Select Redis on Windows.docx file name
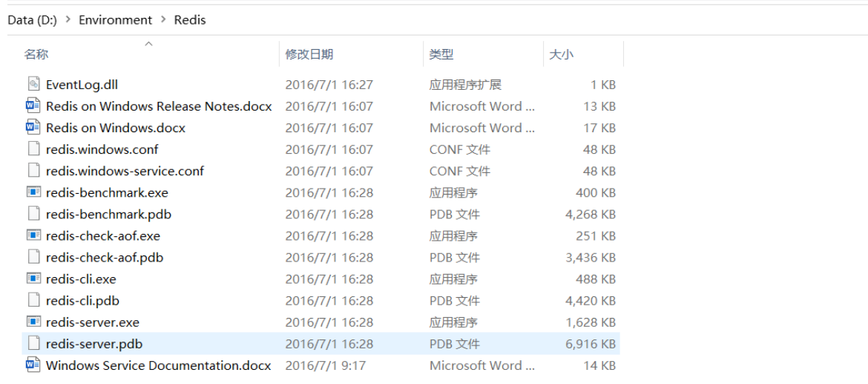This screenshot has width=868, height=384. (116, 128)
